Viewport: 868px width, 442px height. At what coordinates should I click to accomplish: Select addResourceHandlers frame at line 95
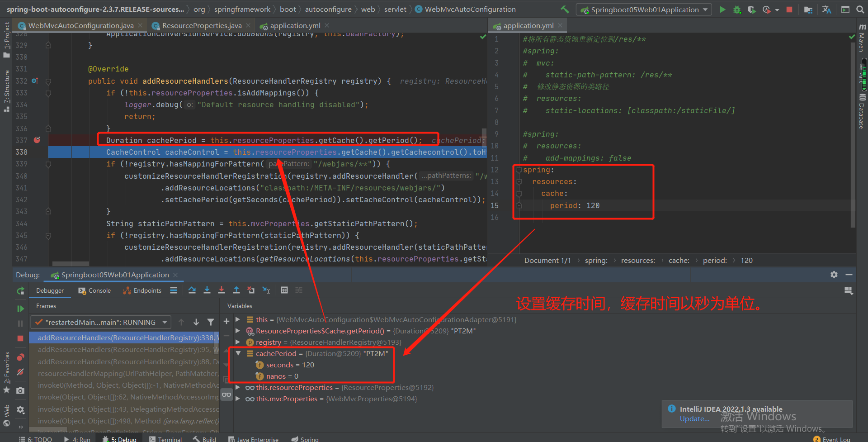click(x=124, y=349)
